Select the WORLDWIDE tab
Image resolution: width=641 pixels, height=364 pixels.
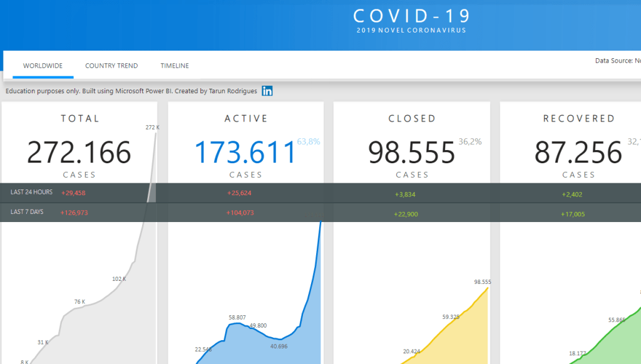(x=43, y=66)
